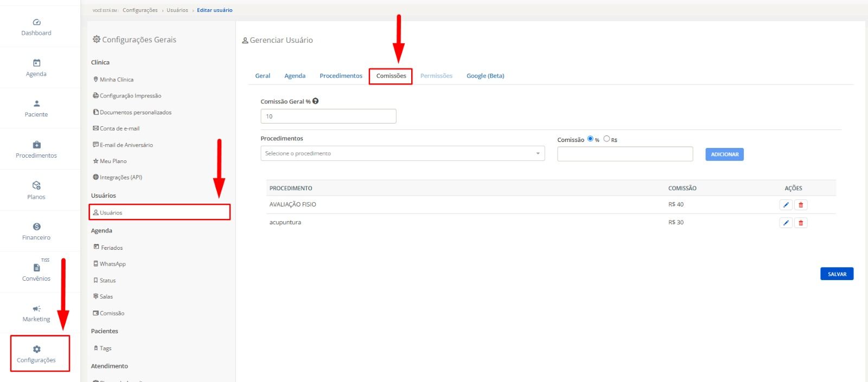Open Conta de e-mail settings
868x382 pixels.
click(x=116, y=128)
